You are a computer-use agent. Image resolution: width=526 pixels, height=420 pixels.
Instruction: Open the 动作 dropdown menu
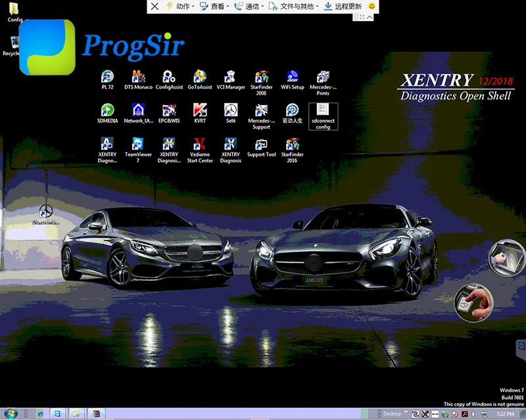tap(180, 6)
